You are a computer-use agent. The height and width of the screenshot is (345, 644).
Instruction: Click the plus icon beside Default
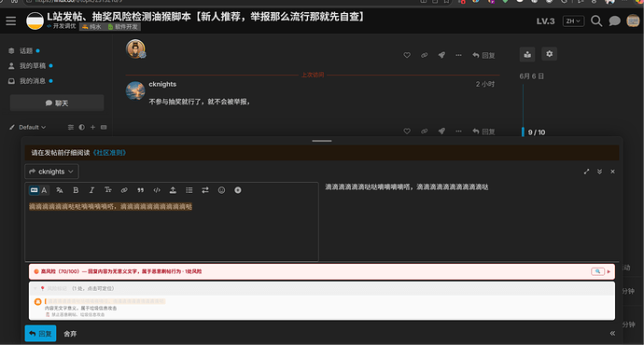(x=92, y=127)
